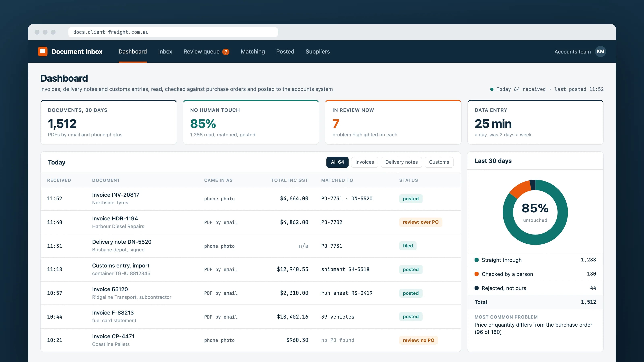Click the Rejected, not ours 44 row
This screenshot has height=362, width=644.
point(535,288)
